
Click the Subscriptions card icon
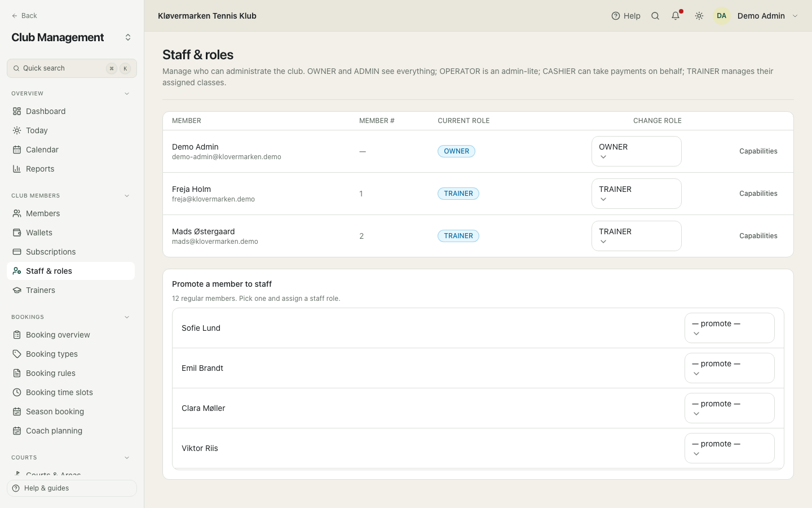17,252
